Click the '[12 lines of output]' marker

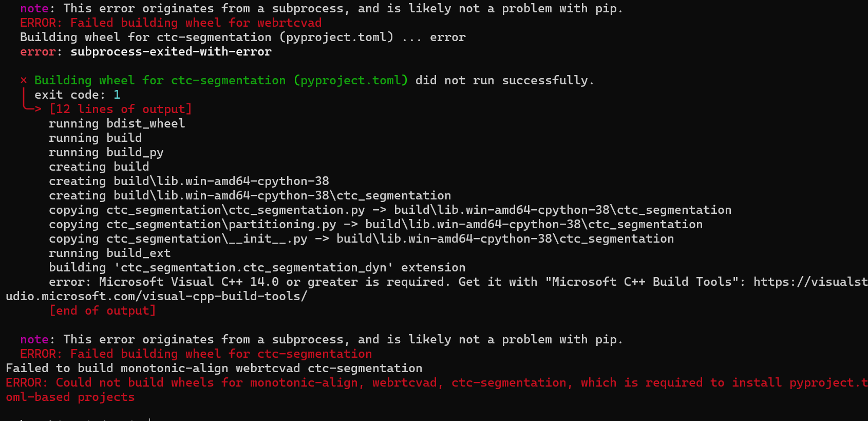click(x=121, y=109)
